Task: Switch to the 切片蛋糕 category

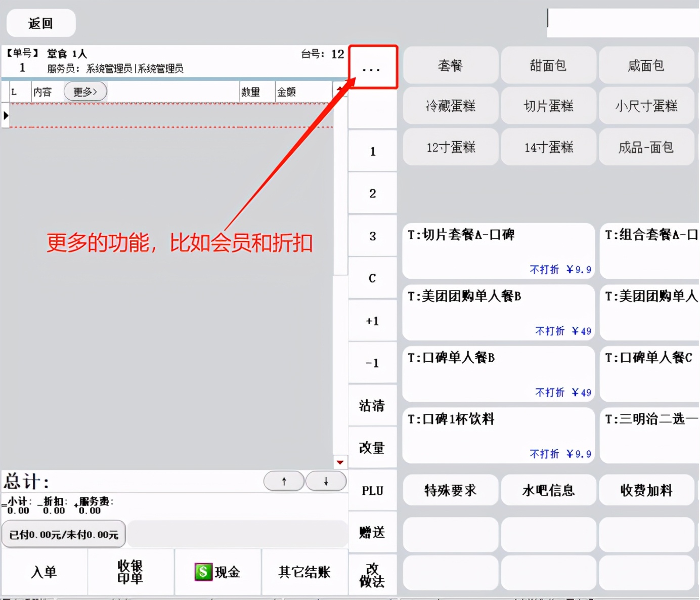Action: point(548,106)
